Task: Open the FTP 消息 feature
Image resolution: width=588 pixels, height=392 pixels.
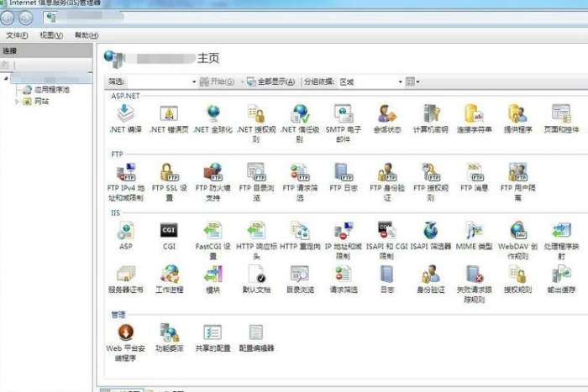Action: pyautogui.click(x=475, y=178)
